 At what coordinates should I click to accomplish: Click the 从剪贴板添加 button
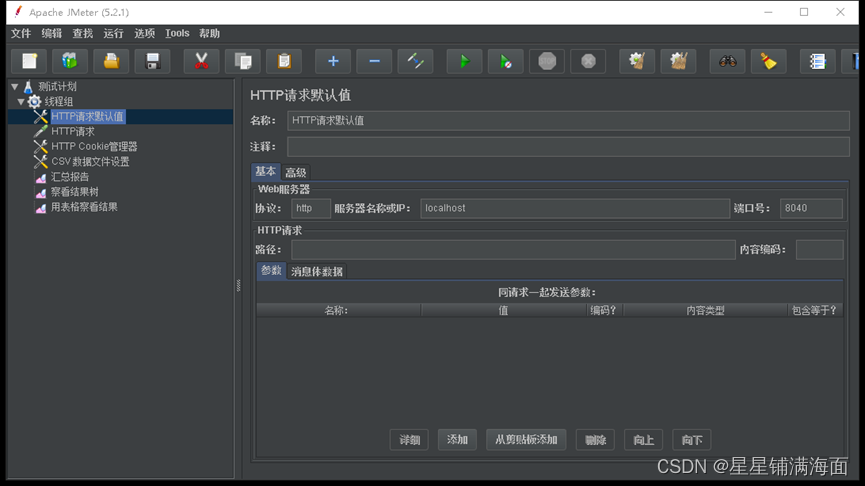click(526, 440)
